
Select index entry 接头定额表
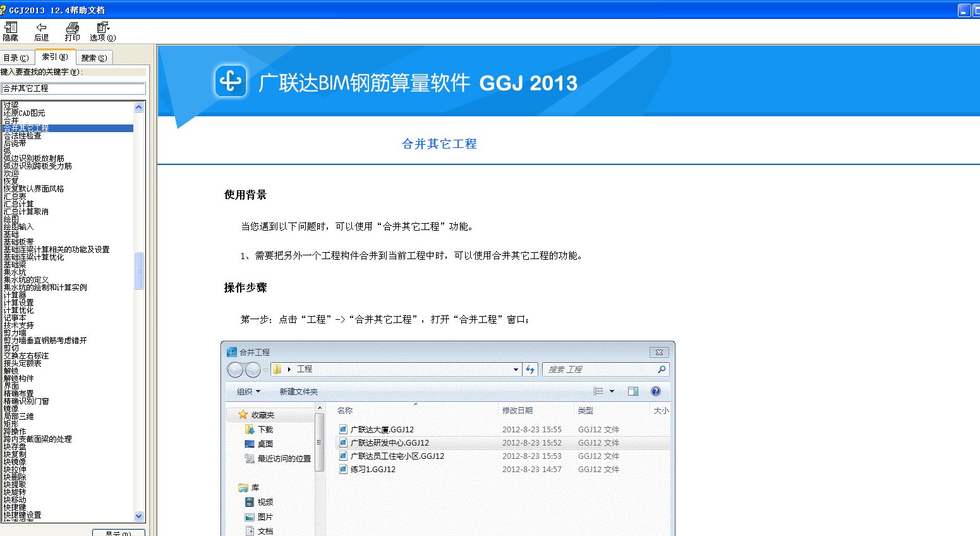22,363
